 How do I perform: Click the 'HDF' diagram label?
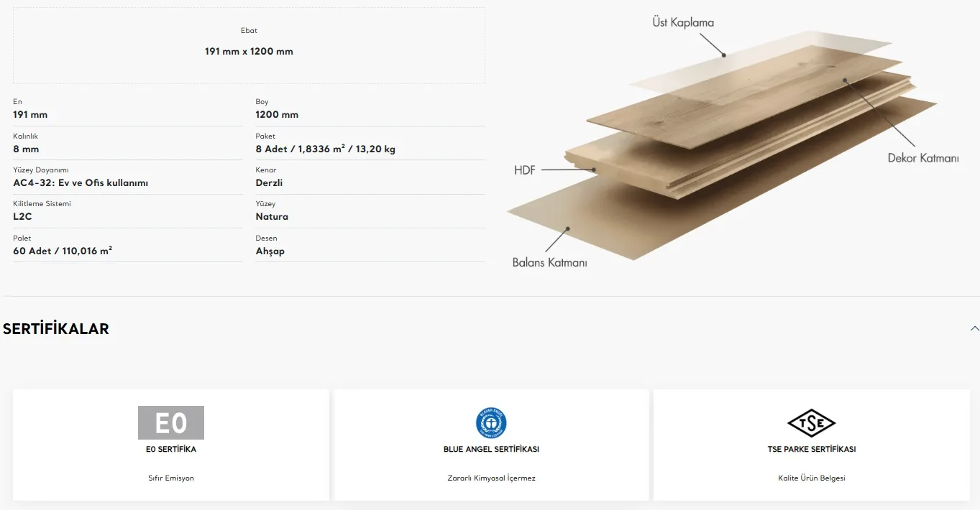(x=525, y=171)
